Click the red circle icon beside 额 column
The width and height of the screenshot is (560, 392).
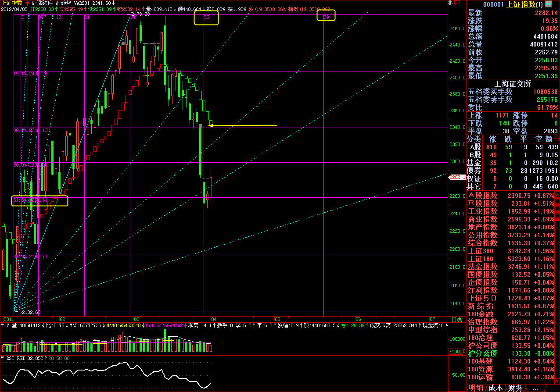(x=556, y=139)
